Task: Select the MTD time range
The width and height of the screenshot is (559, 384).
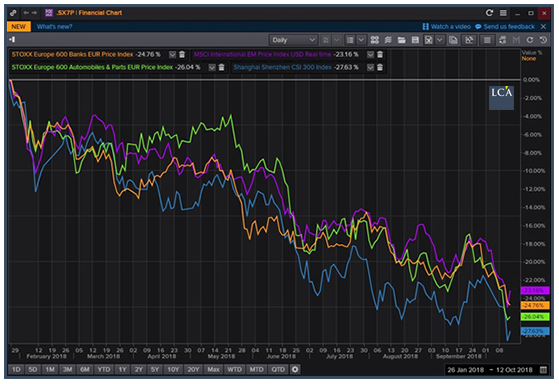Action: pyautogui.click(x=256, y=369)
